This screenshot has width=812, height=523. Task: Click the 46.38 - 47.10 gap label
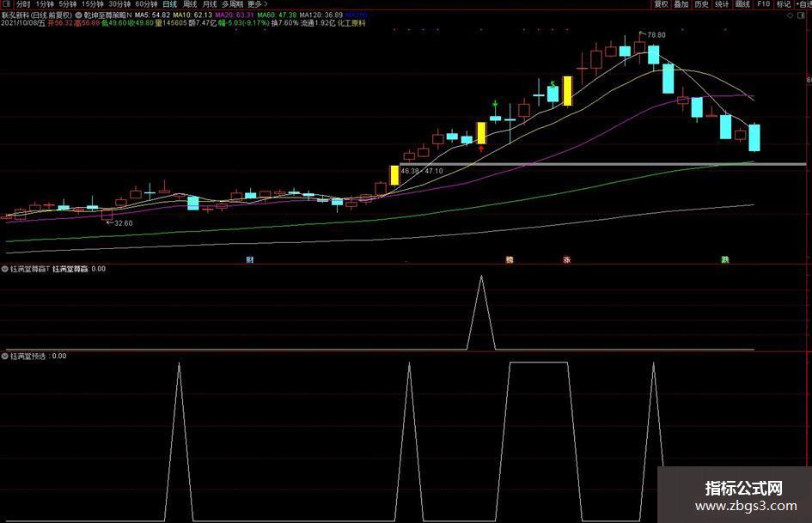(x=422, y=170)
